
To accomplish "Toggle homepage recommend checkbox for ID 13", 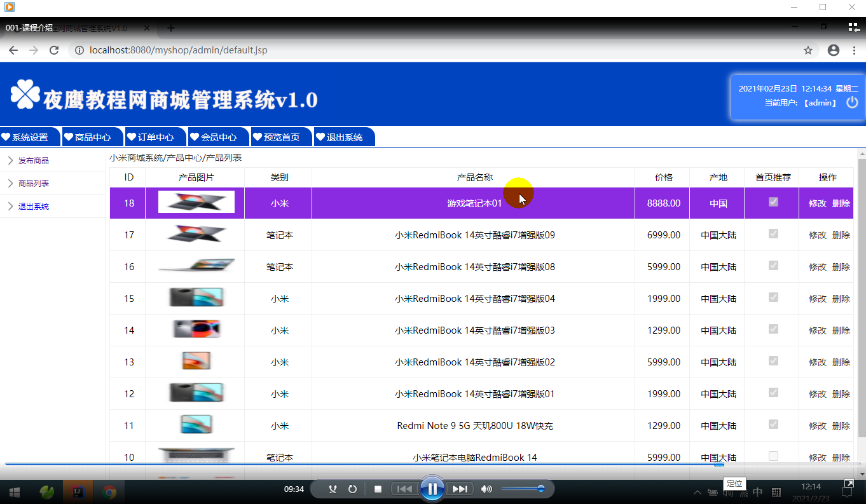I will (x=773, y=361).
